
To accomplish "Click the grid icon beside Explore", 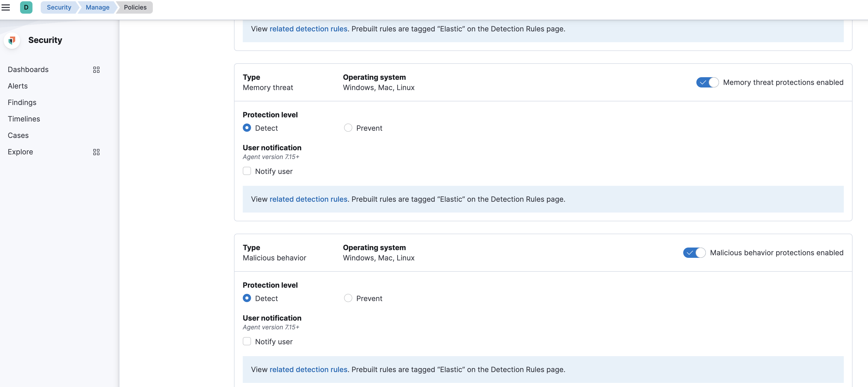I will coord(96,152).
